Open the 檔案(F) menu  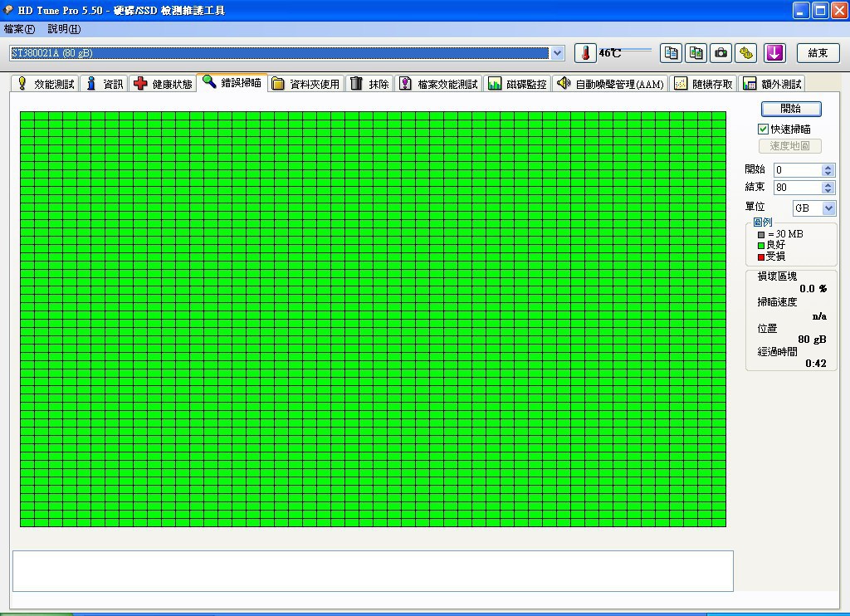(x=20, y=29)
